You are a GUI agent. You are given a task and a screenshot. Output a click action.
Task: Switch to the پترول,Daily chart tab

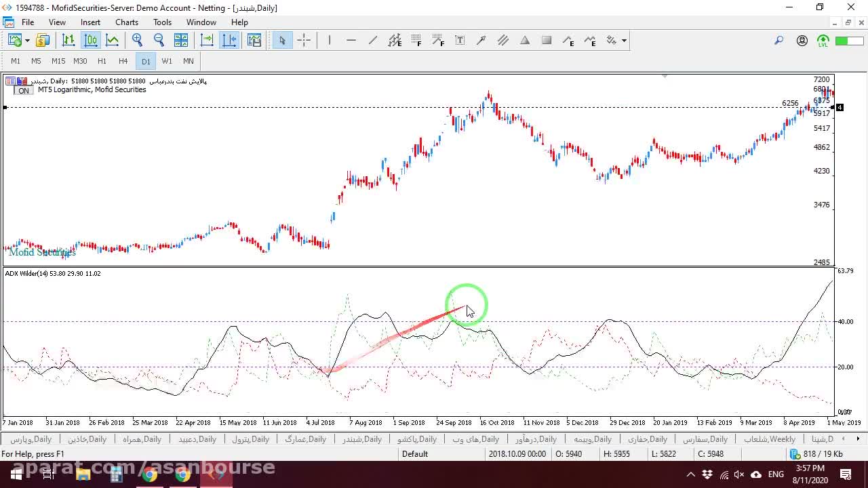pyautogui.click(x=251, y=439)
